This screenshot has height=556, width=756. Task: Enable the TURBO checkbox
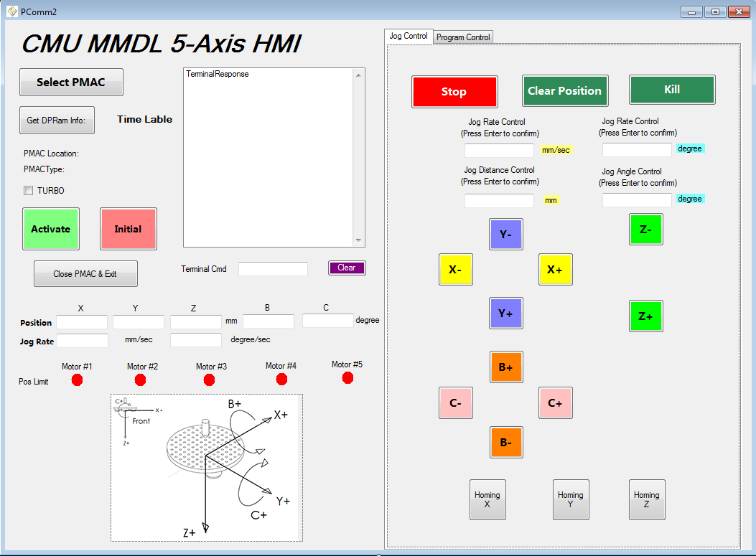pos(28,190)
